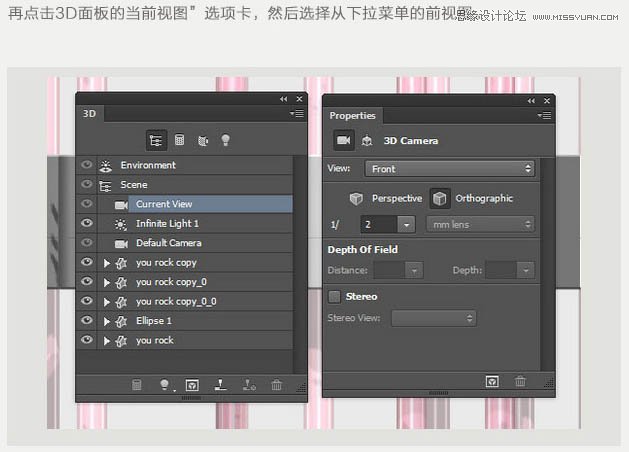Toggle visibility eye for last you rock row
The height and width of the screenshot is (452, 629).
tap(87, 340)
